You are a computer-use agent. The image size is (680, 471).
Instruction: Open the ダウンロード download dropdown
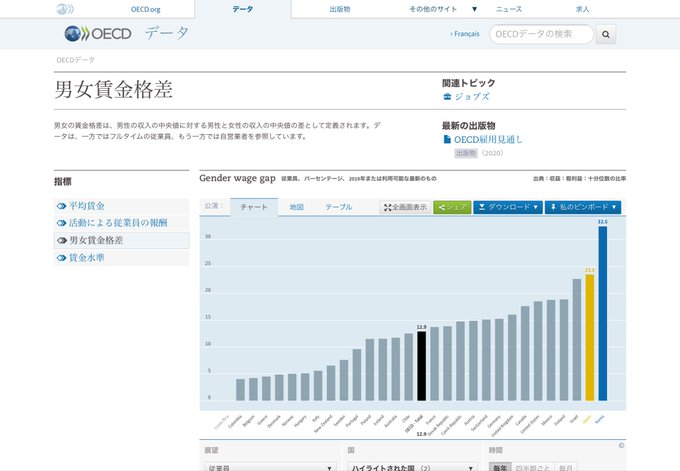pyautogui.click(x=508, y=207)
